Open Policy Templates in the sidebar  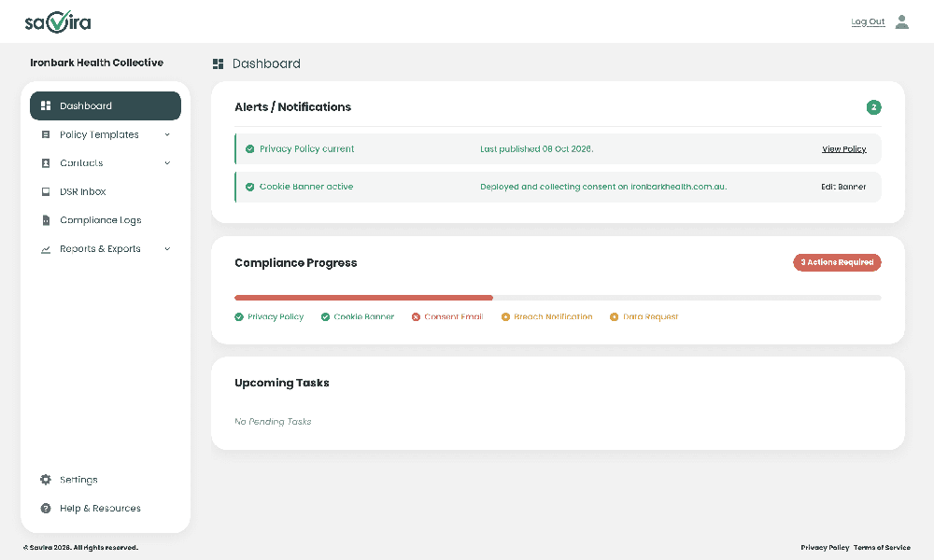coord(106,134)
